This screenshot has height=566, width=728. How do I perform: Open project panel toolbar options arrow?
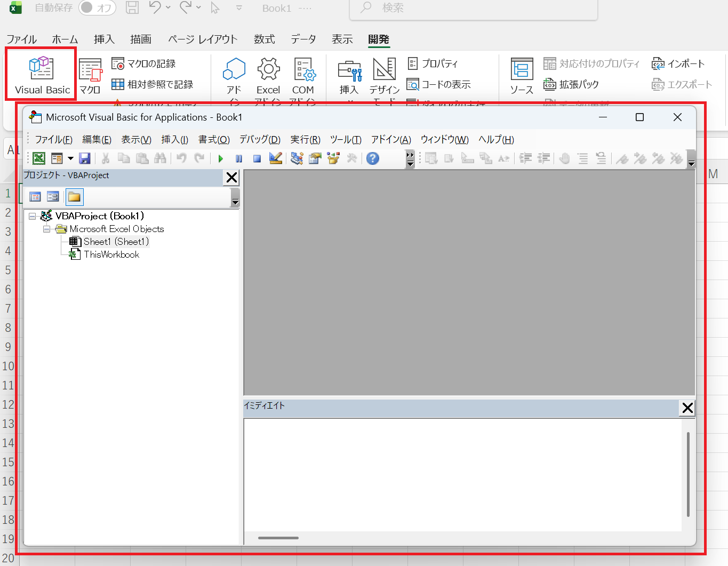235,198
